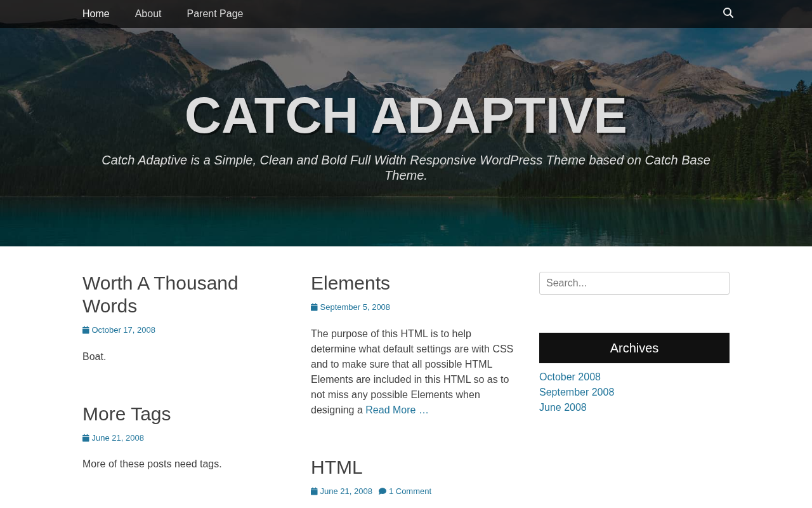The height and width of the screenshot is (508, 812).
Task: Open the Parent Page menu item
Action: point(215,14)
